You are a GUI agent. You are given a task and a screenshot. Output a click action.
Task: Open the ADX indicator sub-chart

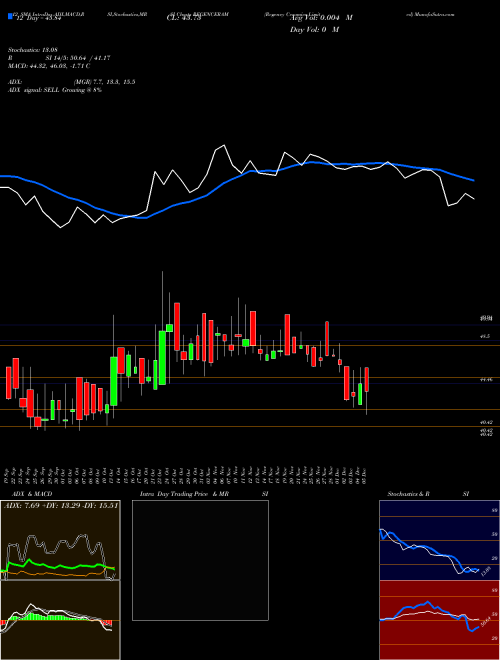(60, 540)
